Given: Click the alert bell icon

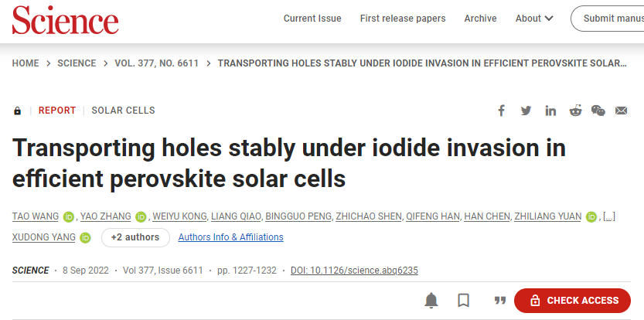Looking at the screenshot, I should [x=431, y=301].
